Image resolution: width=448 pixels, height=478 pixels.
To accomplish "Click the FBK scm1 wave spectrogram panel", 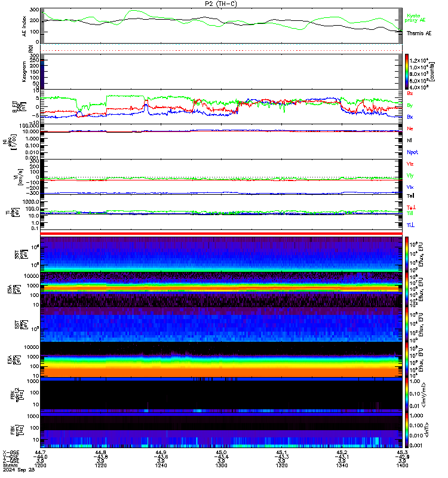I will [221, 430].
